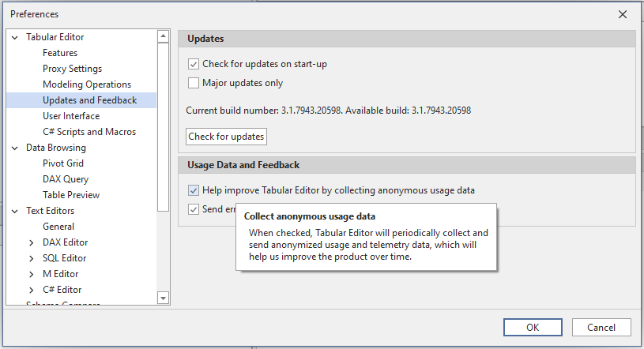This screenshot has width=644, height=349.
Task: Open C# Scripts and Macros page
Action: (89, 132)
